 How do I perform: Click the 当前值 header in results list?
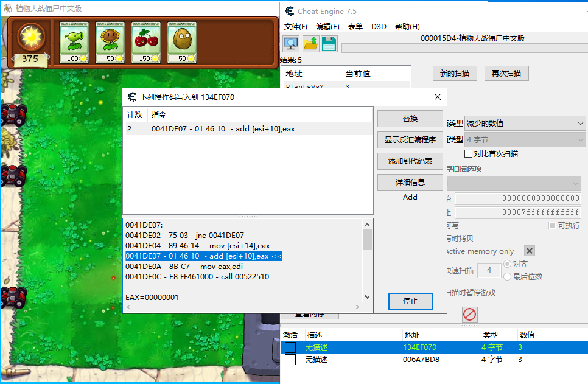click(376, 74)
